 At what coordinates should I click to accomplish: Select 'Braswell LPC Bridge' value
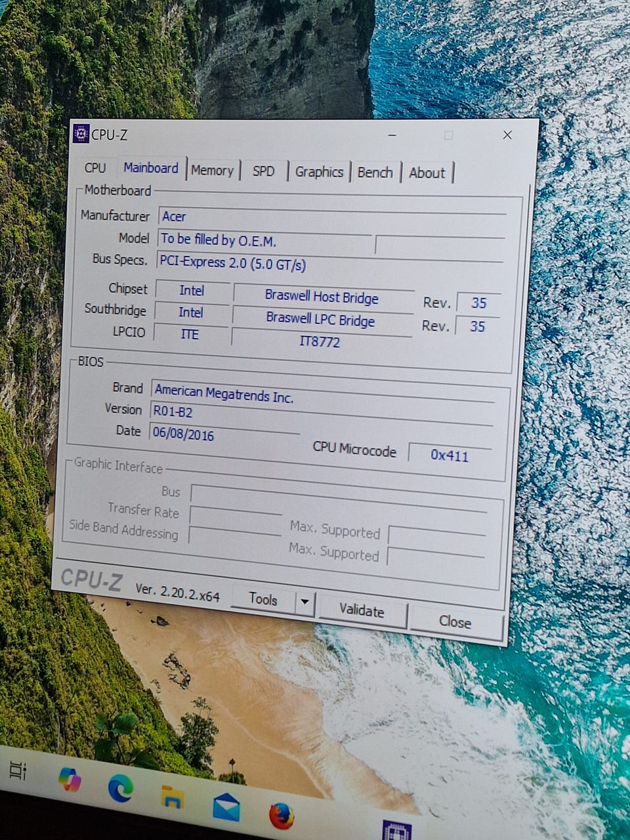321,320
